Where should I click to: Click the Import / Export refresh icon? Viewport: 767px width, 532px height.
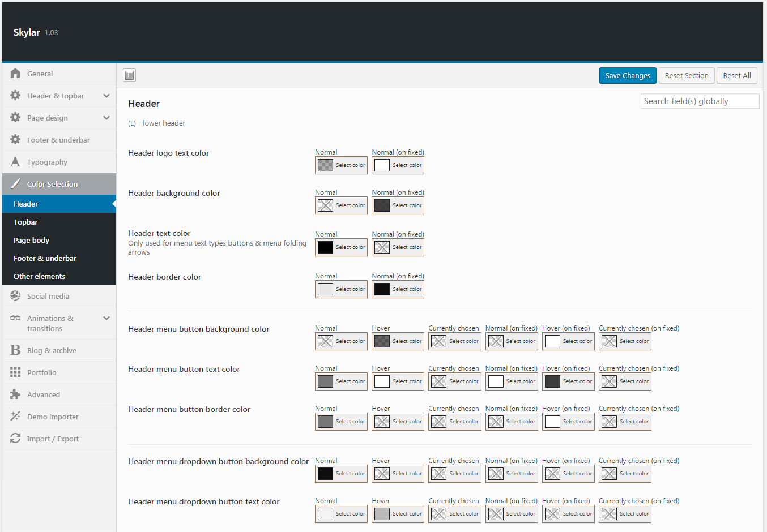15,439
